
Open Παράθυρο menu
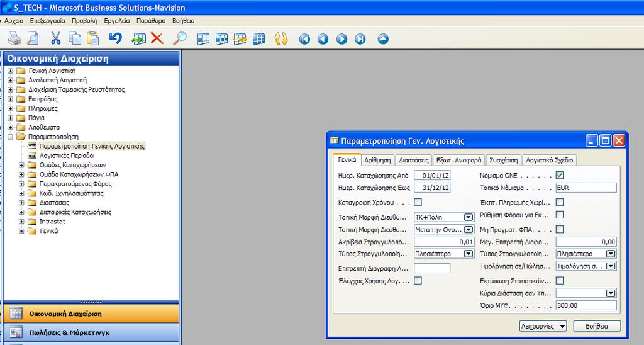tap(151, 21)
